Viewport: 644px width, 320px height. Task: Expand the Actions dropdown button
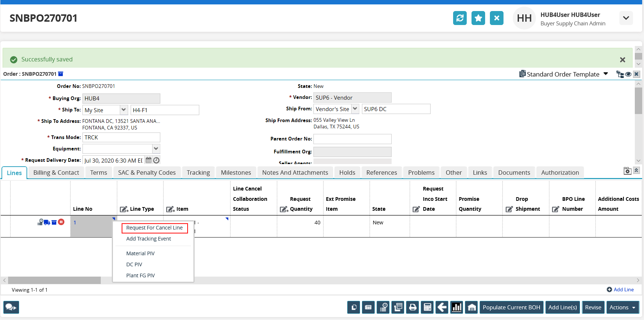pyautogui.click(x=622, y=307)
